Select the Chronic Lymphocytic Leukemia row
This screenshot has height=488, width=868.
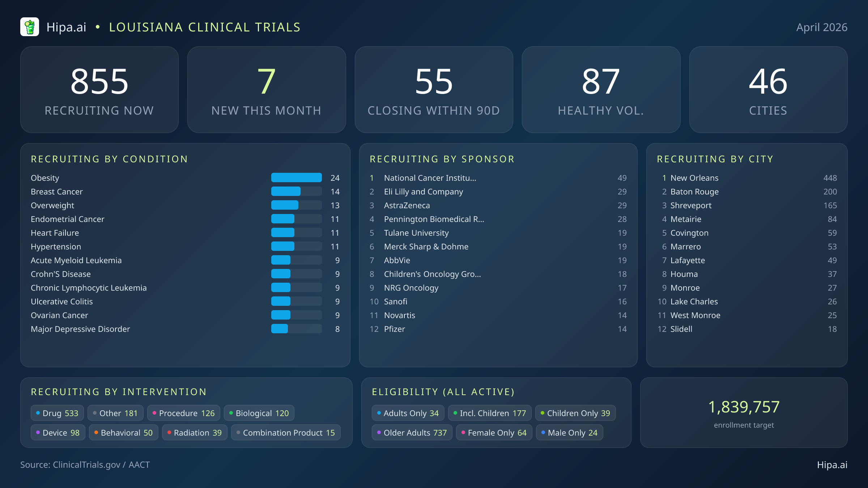pos(185,288)
